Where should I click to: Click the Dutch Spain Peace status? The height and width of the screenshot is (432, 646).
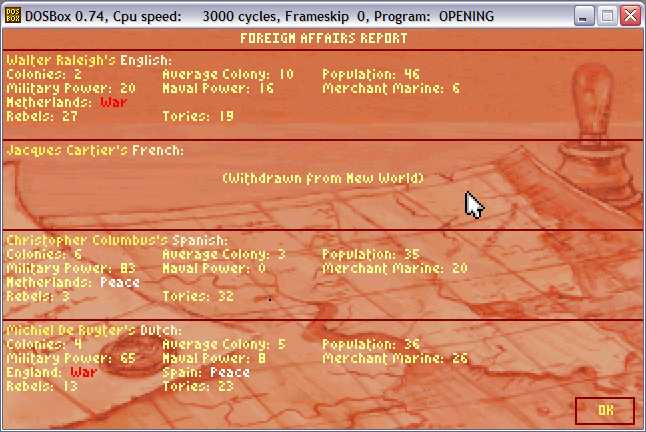pyautogui.click(x=230, y=372)
